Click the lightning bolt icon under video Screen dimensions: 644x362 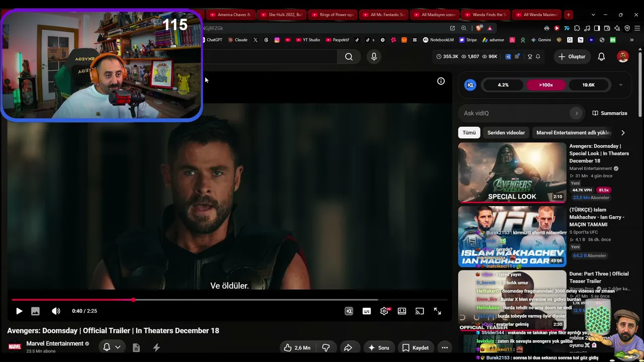156,347
